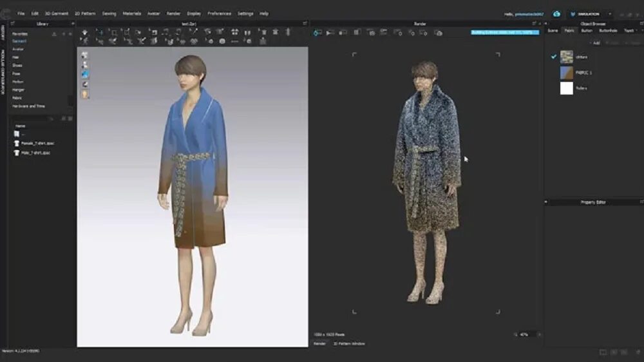Select the Avatar folder in Library

coord(17,49)
